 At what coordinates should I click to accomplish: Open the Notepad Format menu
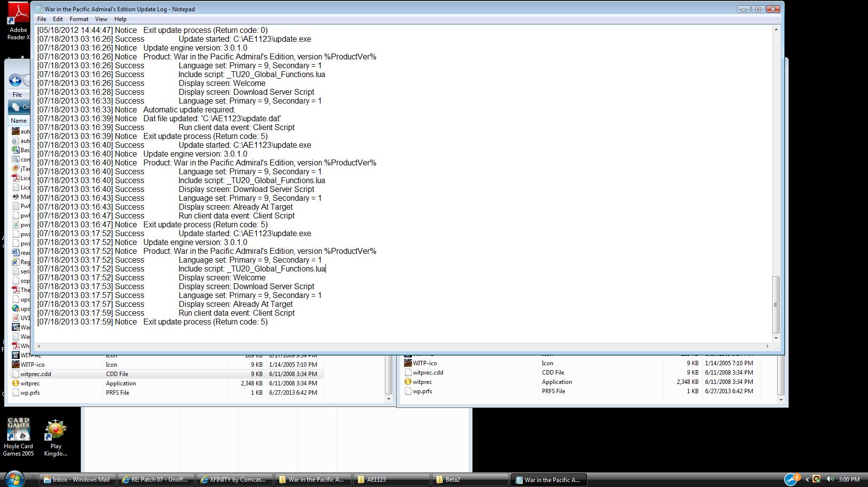point(79,19)
